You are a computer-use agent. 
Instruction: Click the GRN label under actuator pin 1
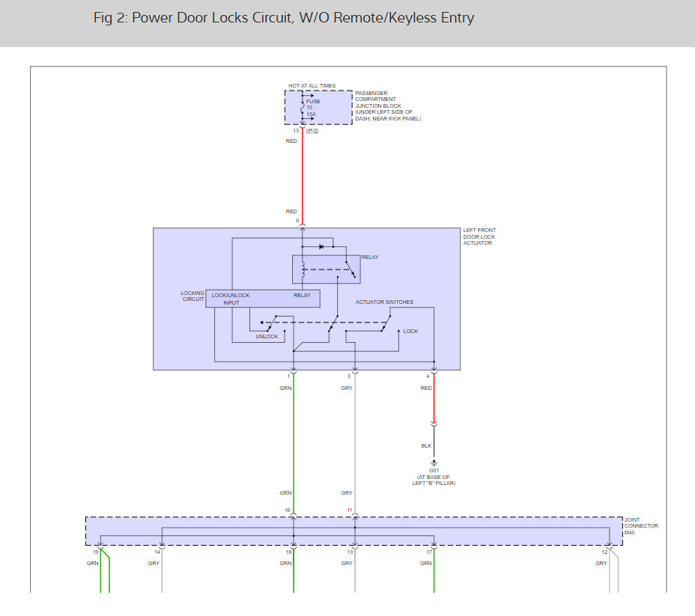(x=285, y=388)
